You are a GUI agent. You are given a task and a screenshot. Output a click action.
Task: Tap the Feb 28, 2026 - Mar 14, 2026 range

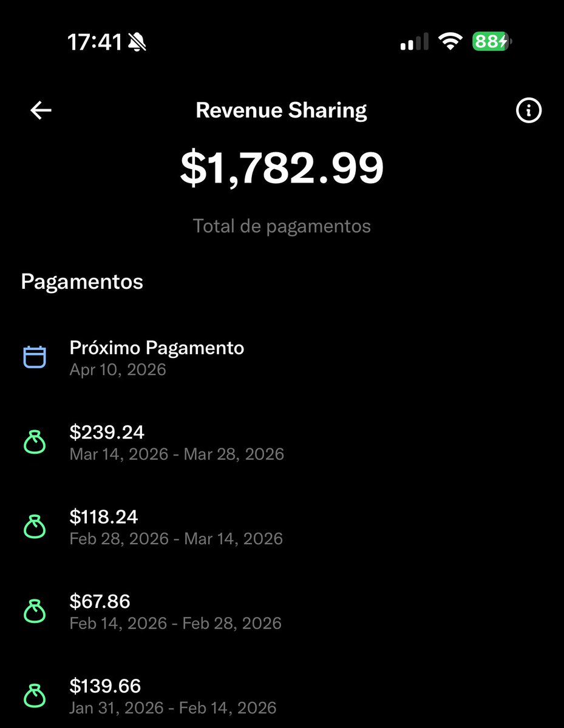(x=176, y=539)
